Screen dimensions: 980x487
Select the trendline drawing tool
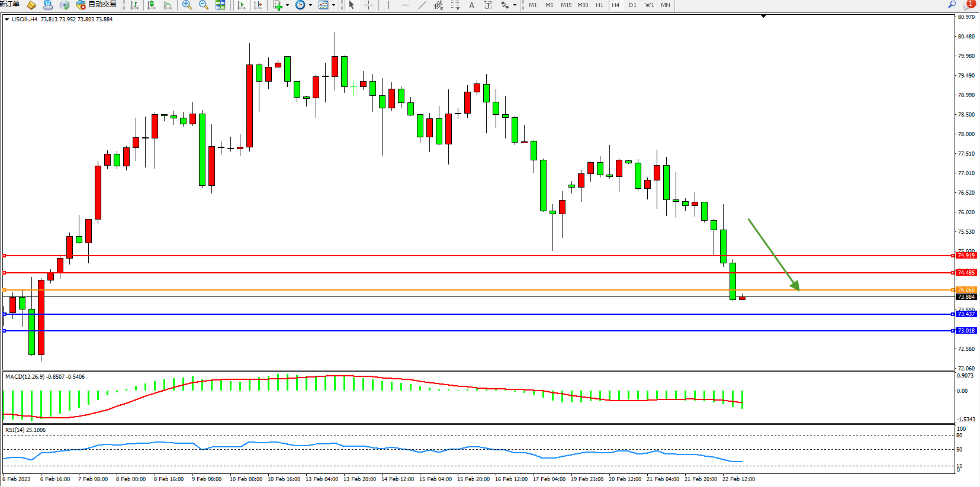(422, 5)
